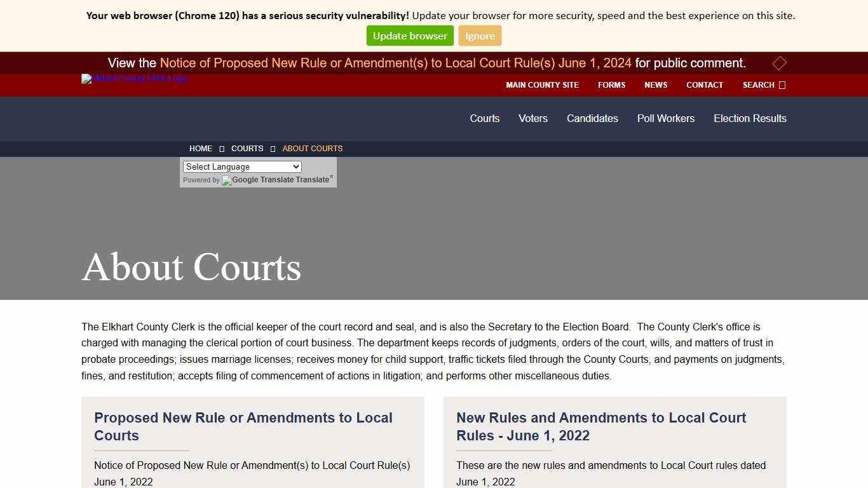Click the diamond icon in the notice banner
Screen dimensions: 868x488
780,63
